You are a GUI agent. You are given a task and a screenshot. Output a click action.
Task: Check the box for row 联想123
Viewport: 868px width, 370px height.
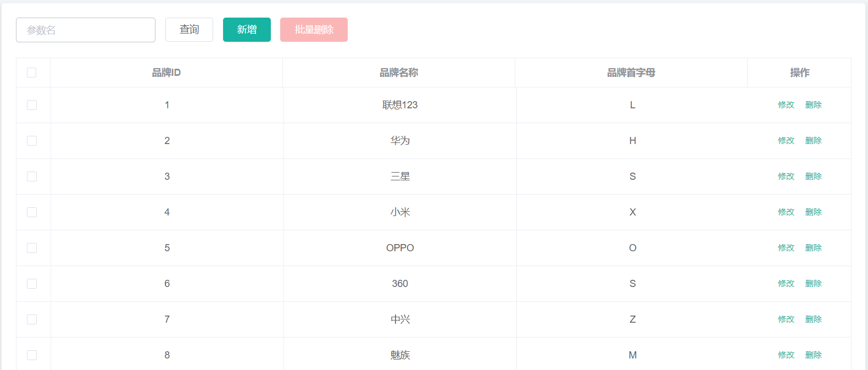click(32, 105)
